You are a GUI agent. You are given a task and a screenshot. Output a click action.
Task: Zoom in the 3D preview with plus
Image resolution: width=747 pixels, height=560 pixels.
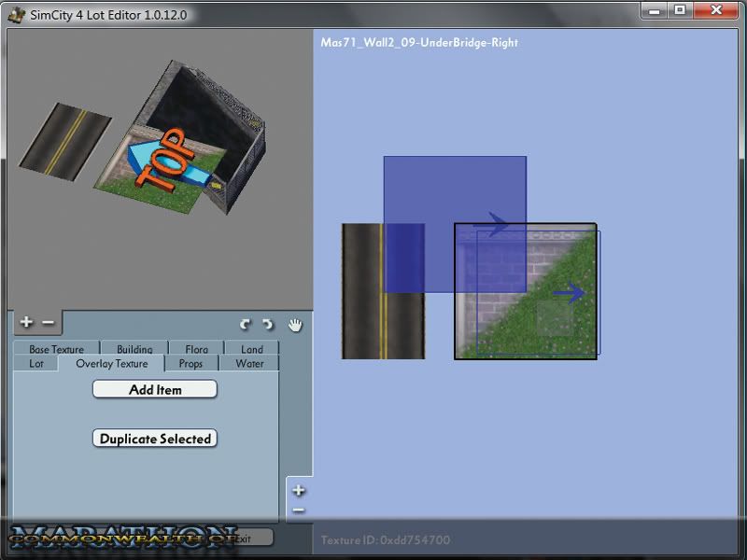click(x=26, y=322)
